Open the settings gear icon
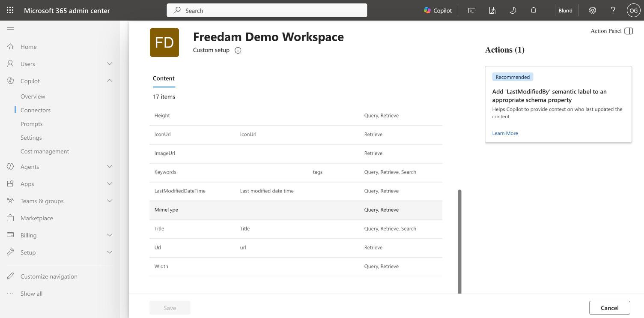 [x=593, y=10]
